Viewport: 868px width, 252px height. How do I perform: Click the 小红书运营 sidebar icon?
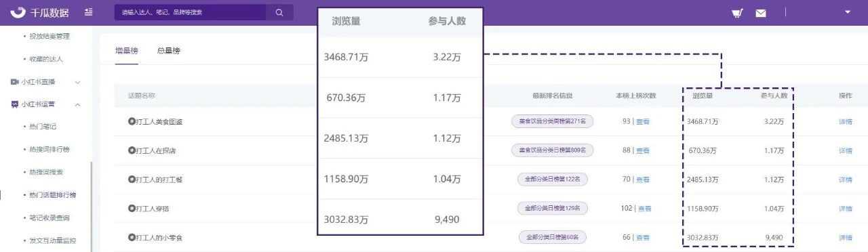(x=14, y=104)
